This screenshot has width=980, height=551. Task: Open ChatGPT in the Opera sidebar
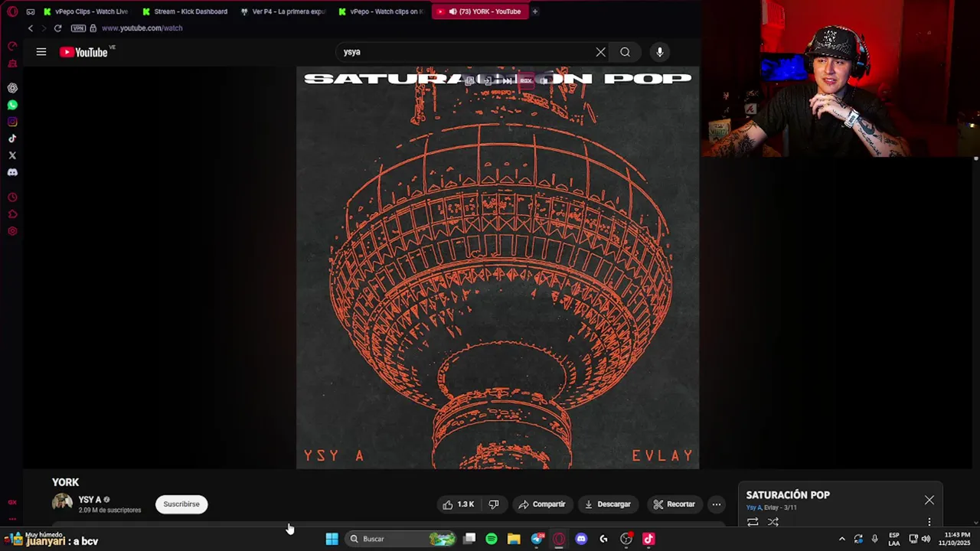12,88
